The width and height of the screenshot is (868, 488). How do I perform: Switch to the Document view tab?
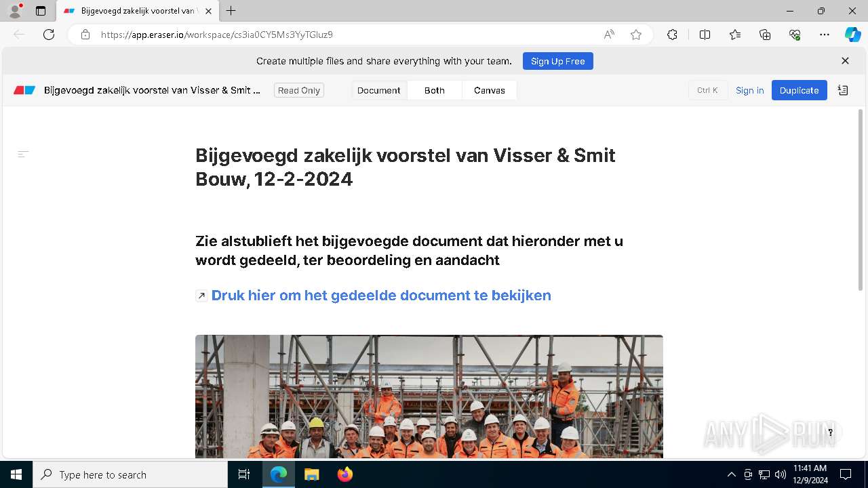click(379, 90)
